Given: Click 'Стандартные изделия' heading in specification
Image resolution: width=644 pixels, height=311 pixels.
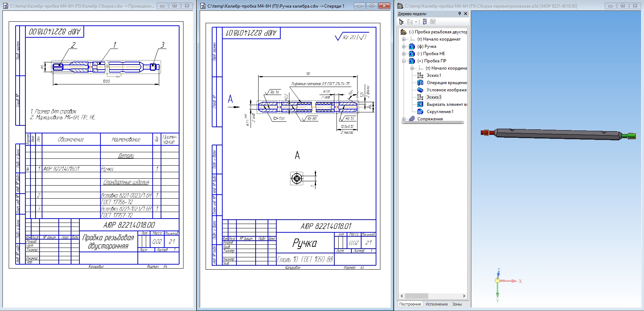Looking at the screenshot, I should point(126,182).
